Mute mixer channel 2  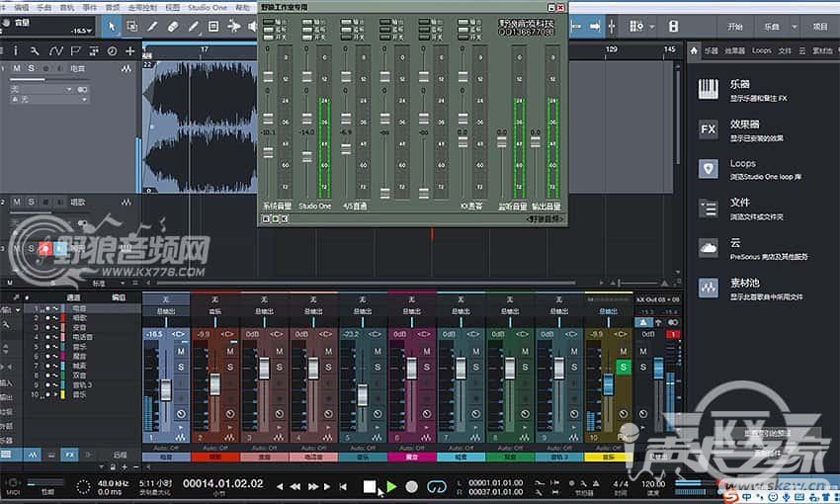coord(230,352)
